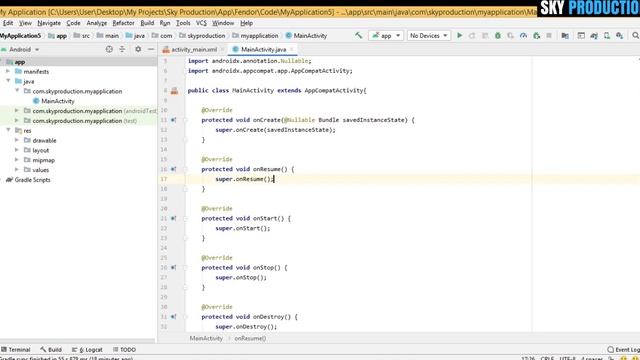Click Attach Debugger to Android Process icon
Viewport: 640px width, 360px height.
point(536,36)
